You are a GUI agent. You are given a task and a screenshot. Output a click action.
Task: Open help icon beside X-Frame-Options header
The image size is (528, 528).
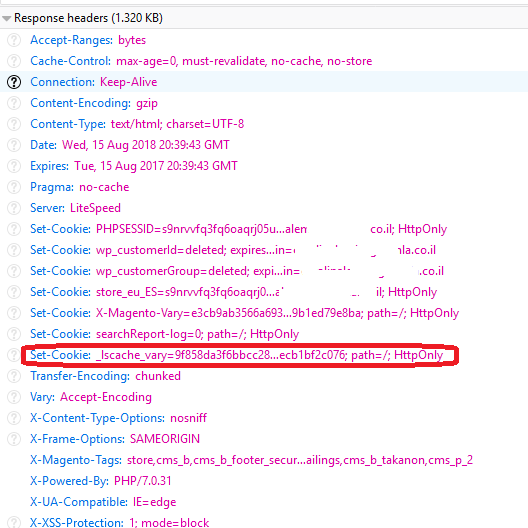click(x=14, y=439)
